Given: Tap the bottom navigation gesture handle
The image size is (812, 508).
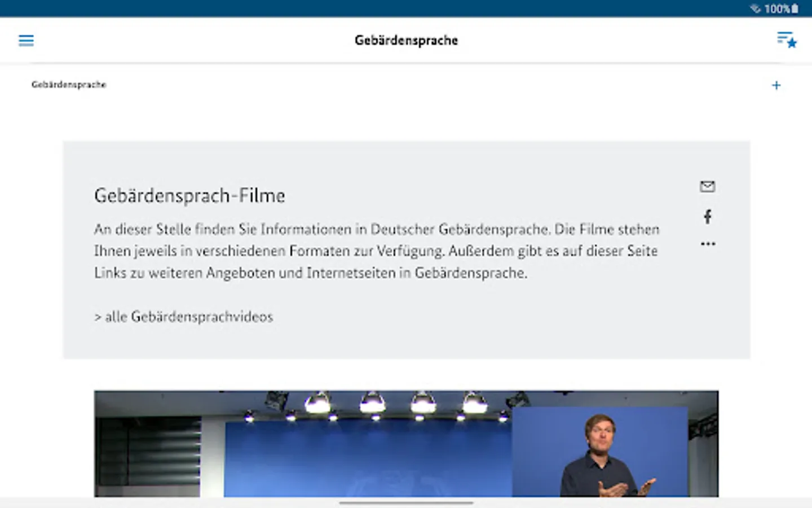Looking at the screenshot, I should (406, 502).
